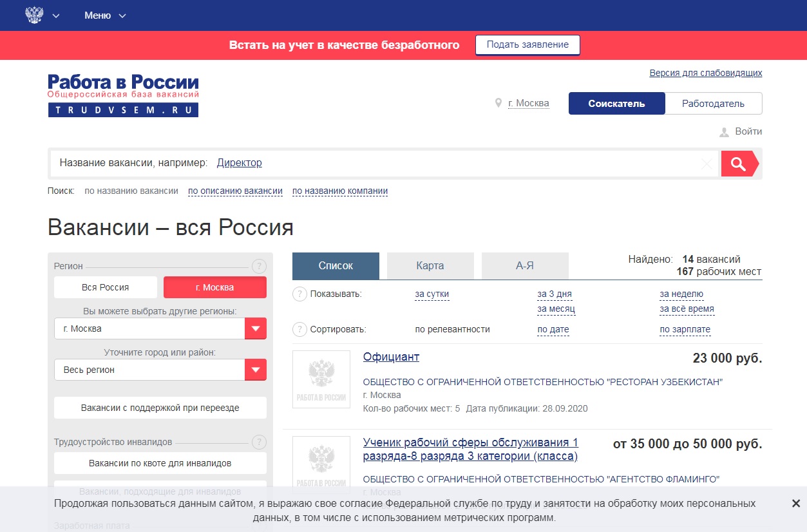Select search по названию вакансии
The height and width of the screenshot is (532, 807).
coord(131,191)
